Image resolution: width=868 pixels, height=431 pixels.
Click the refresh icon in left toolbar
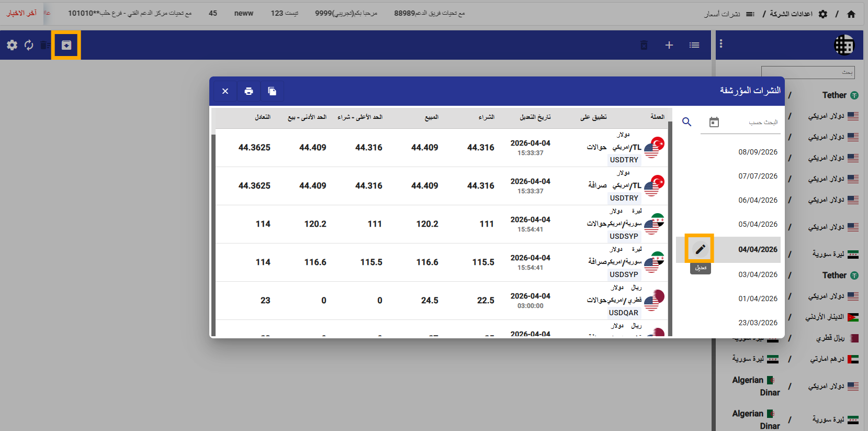[x=29, y=45]
